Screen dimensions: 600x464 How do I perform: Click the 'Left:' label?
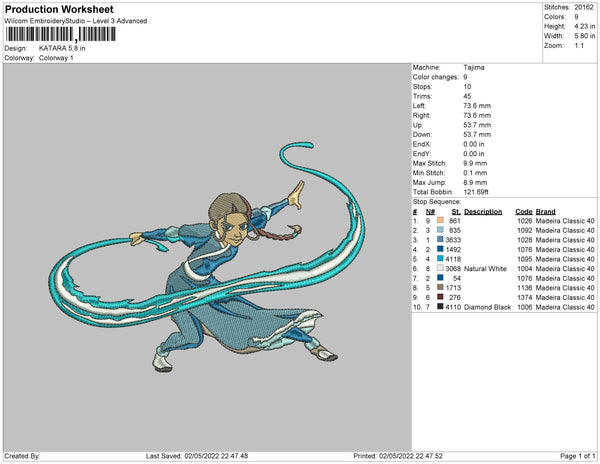tap(419, 106)
